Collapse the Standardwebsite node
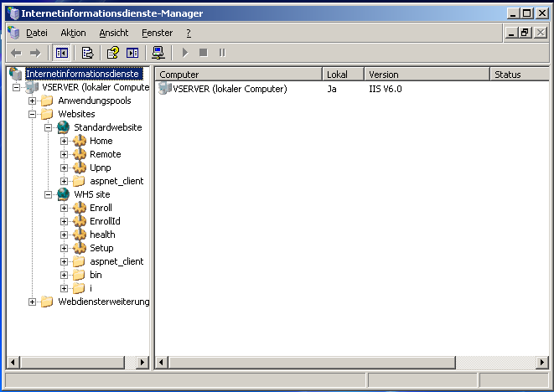 click(48, 128)
